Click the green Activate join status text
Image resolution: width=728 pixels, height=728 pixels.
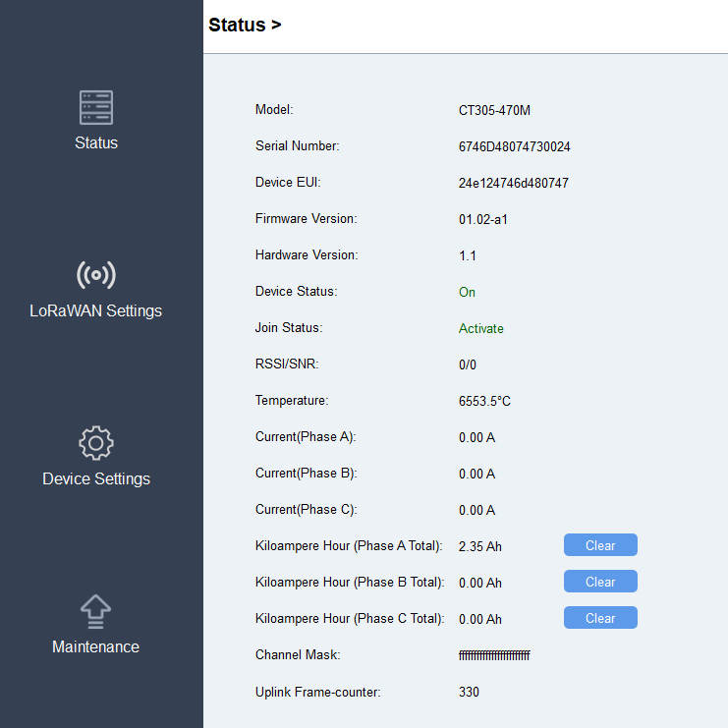tap(481, 329)
